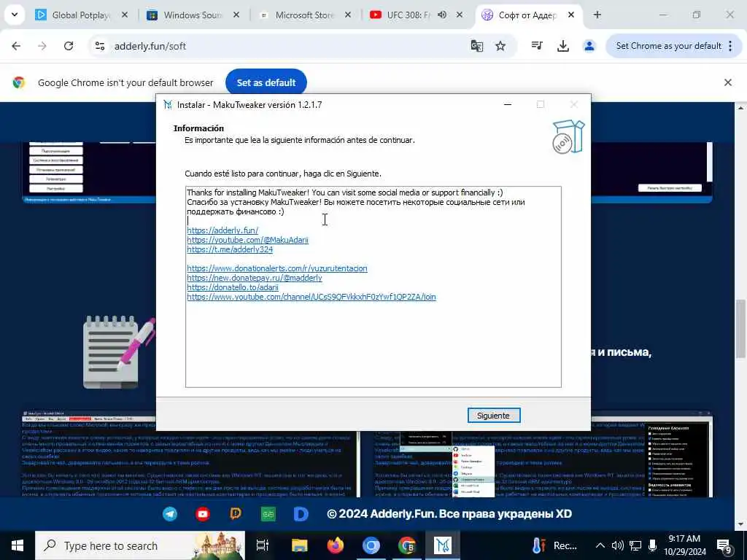
Task: Click the left bottom screenshot thumbnail on page
Action: click(190, 455)
